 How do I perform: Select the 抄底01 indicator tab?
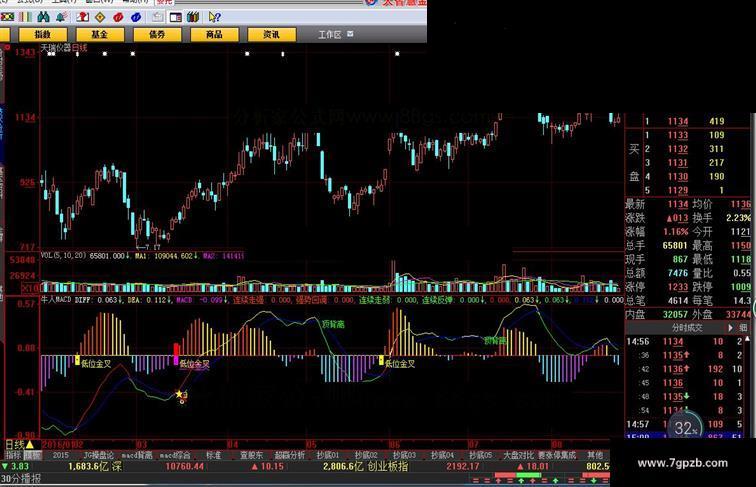[328, 455]
